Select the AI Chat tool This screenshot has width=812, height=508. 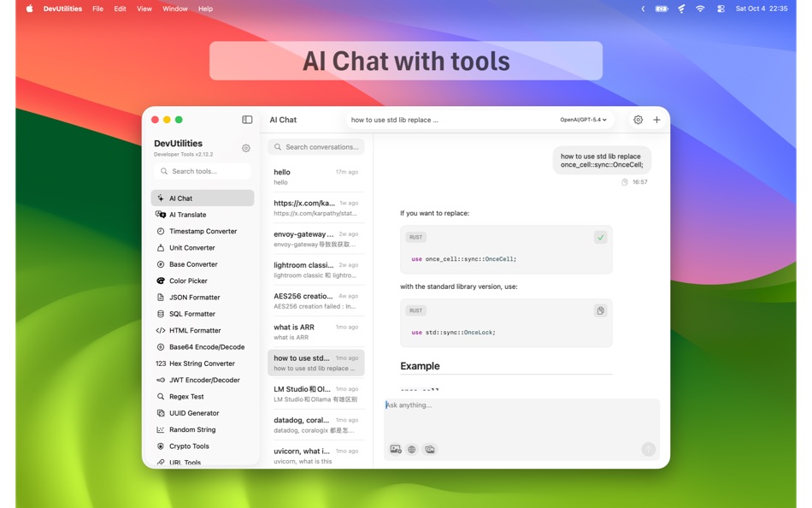(203, 198)
